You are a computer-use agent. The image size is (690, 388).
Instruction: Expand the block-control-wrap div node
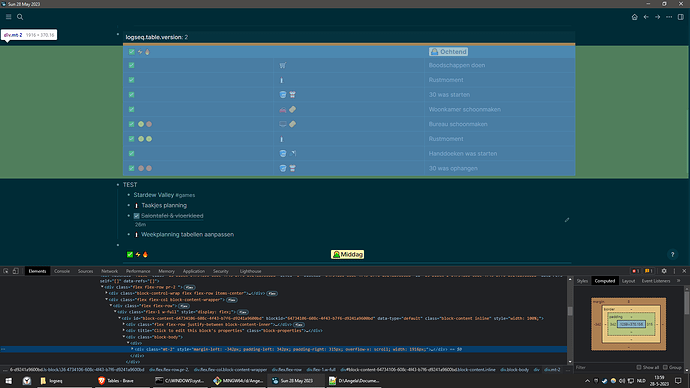click(x=106, y=293)
